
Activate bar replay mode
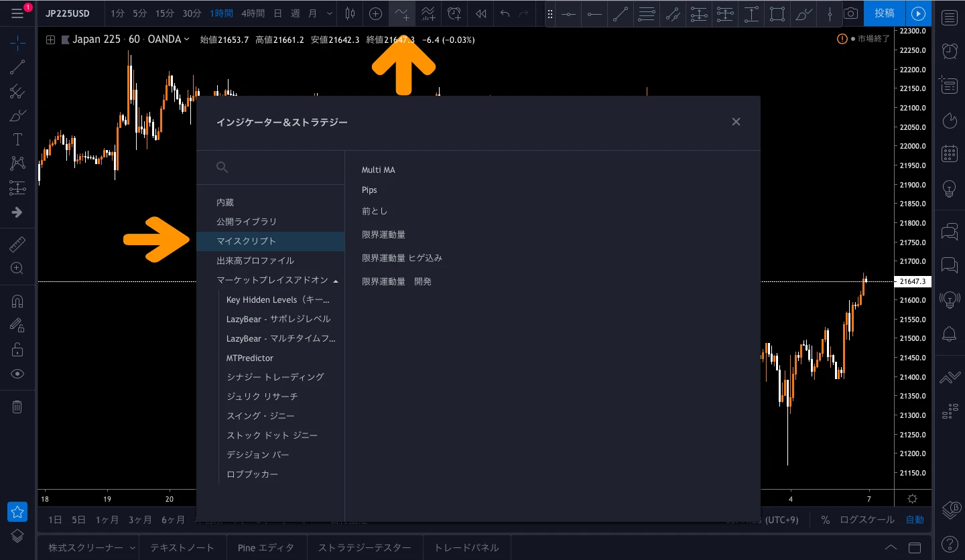coord(480,13)
